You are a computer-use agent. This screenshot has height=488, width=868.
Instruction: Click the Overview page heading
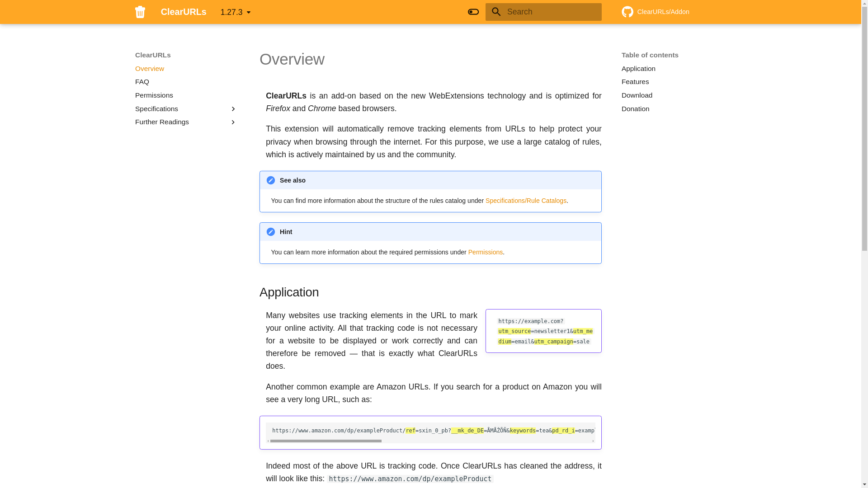292,59
